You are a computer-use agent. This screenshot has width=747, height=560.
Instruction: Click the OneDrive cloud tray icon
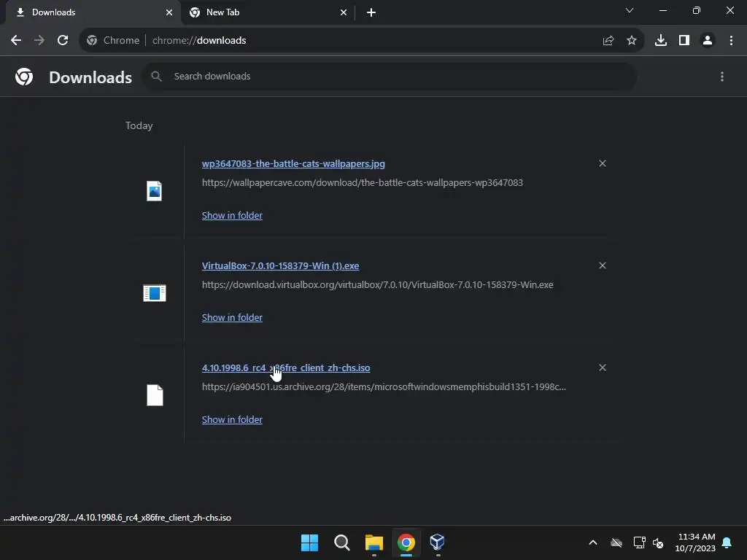pyautogui.click(x=616, y=542)
